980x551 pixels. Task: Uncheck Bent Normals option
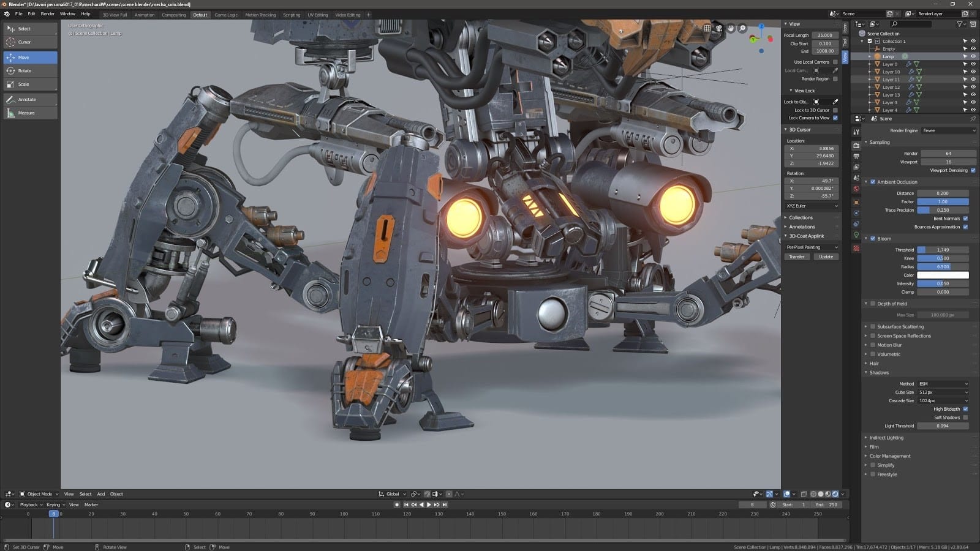point(966,219)
